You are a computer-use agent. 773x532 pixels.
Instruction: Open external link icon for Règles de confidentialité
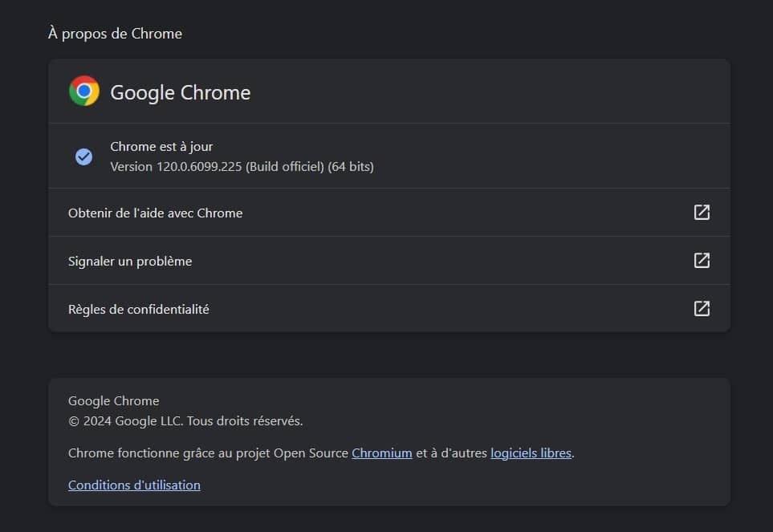point(702,308)
